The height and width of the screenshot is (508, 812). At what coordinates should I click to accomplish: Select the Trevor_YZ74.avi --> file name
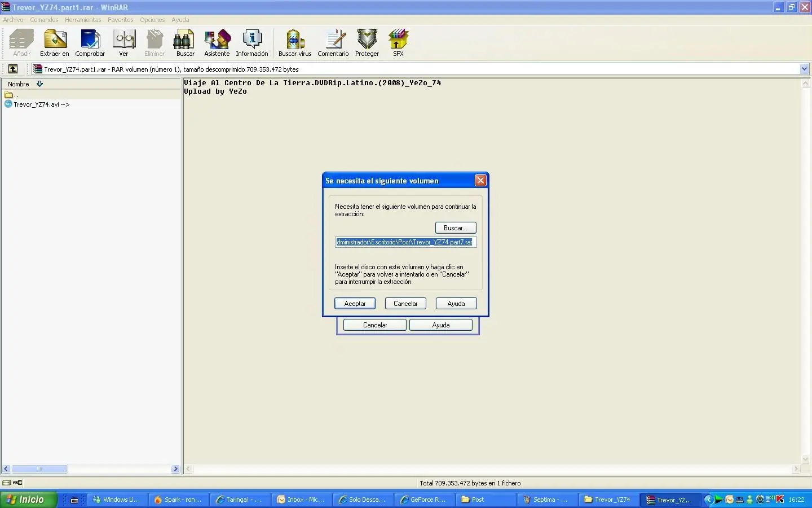[42, 104]
